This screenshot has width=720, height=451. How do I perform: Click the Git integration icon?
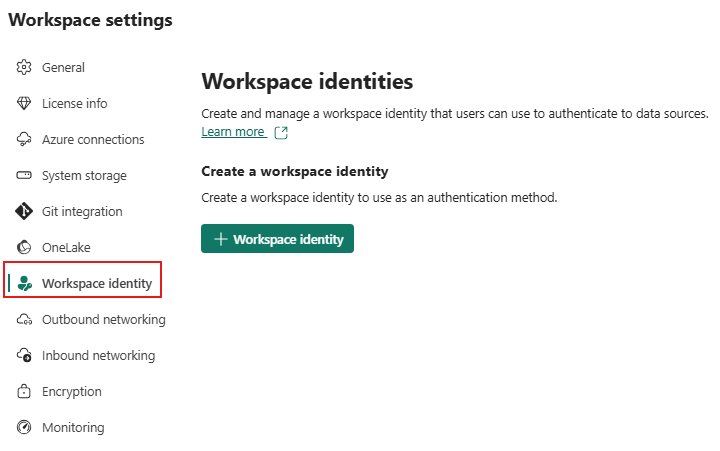[24, 211]
